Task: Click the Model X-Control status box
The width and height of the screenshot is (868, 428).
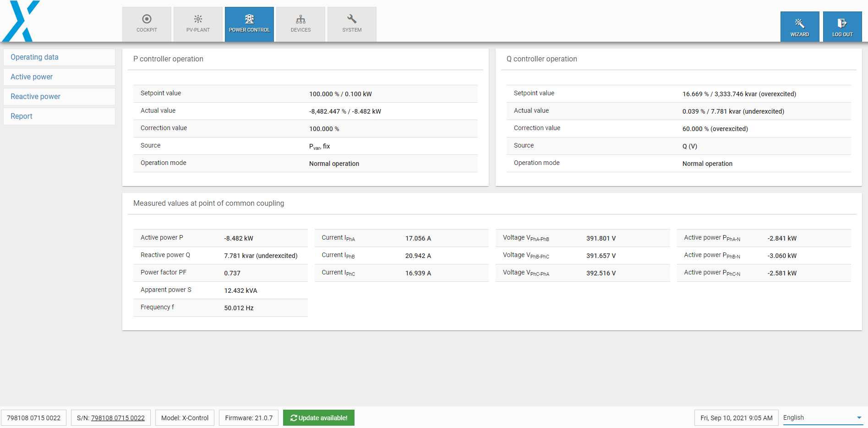Action: click(x=185, y=418)
